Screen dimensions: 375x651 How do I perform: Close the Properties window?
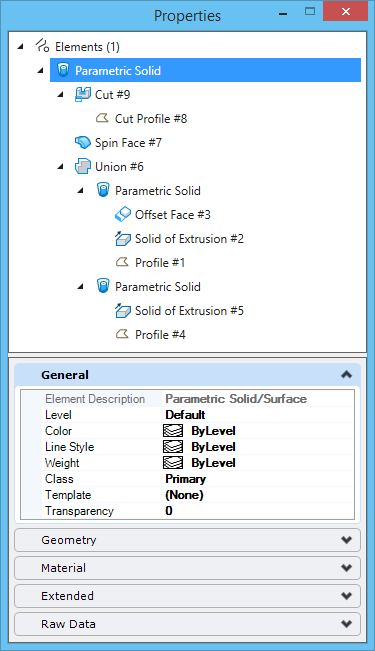point(346,12)
